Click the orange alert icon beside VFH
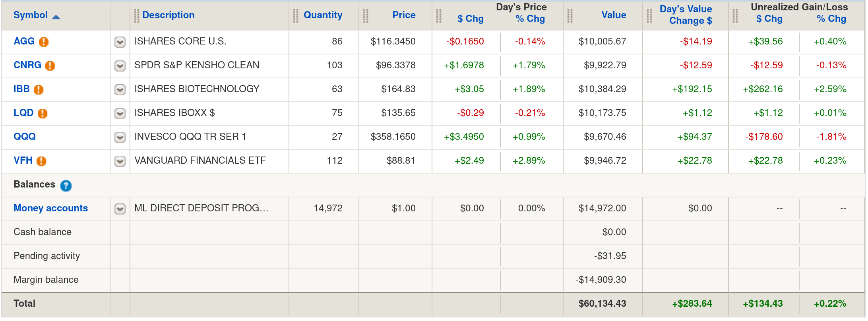 (41, 161)
